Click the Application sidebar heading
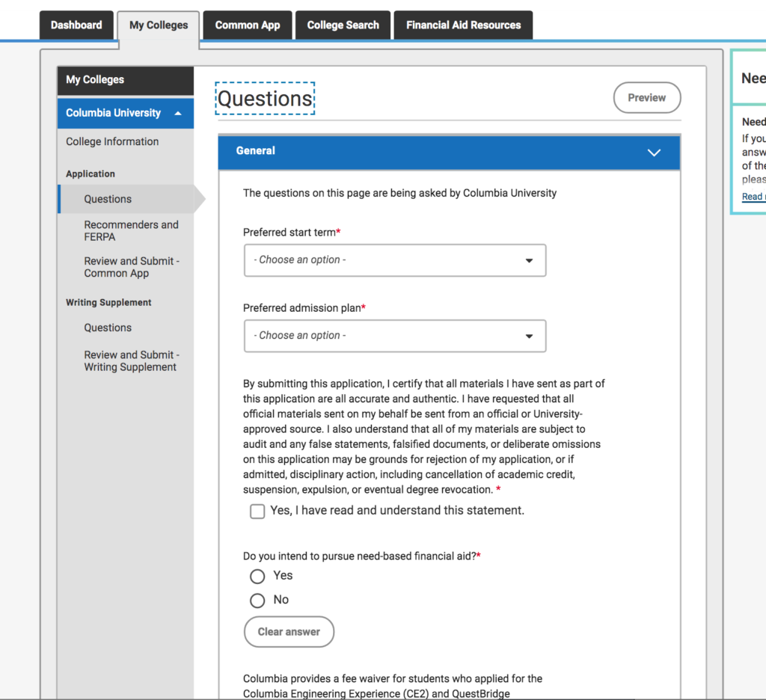 (x=91, y=174)
